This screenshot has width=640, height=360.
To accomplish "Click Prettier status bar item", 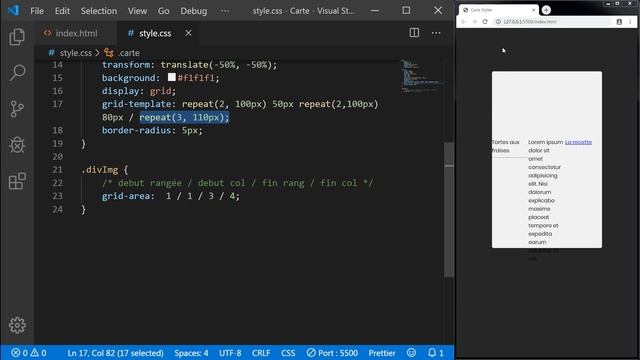I will click(x=382, y=353).
